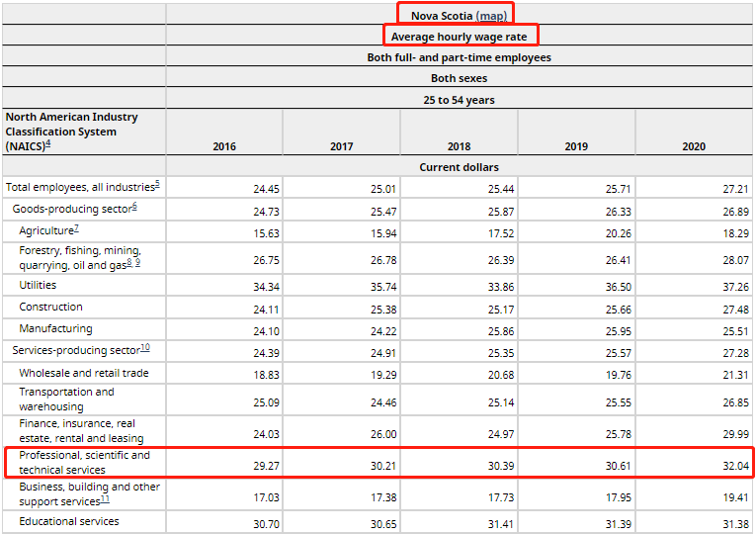Select the 2020 column header
The height and width of the screenshot is (534, 756).
click(694, 146)
